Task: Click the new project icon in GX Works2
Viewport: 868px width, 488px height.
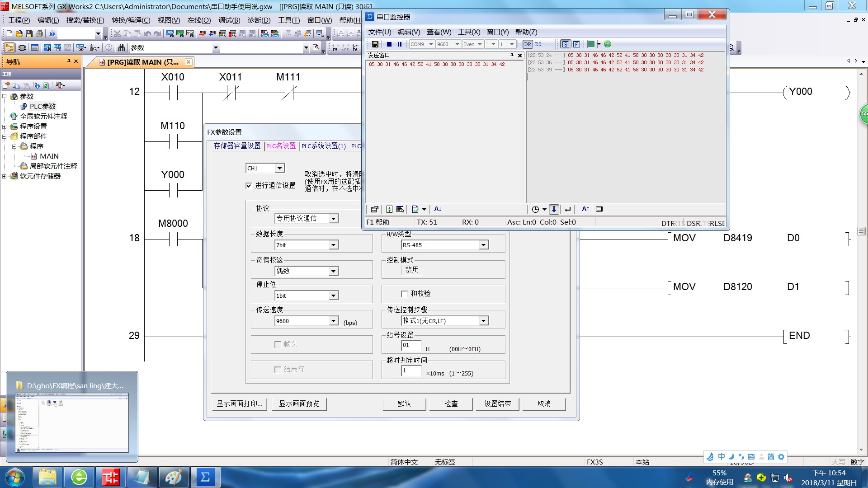Action: 9,34
